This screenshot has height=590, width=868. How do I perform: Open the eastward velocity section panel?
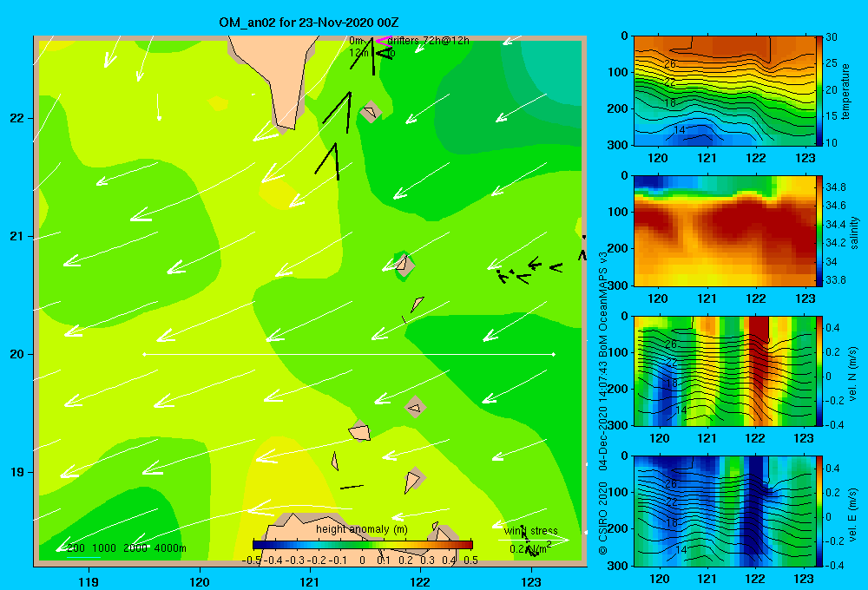click(x=724, y=511)
